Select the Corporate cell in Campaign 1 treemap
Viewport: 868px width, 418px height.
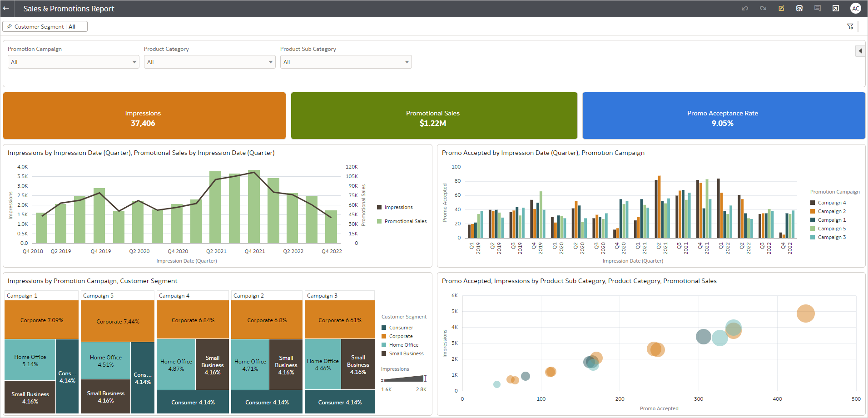click(x=41, y=320)
